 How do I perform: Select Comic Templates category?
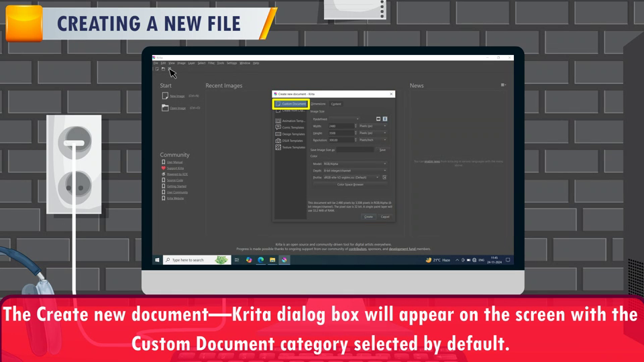290,127
